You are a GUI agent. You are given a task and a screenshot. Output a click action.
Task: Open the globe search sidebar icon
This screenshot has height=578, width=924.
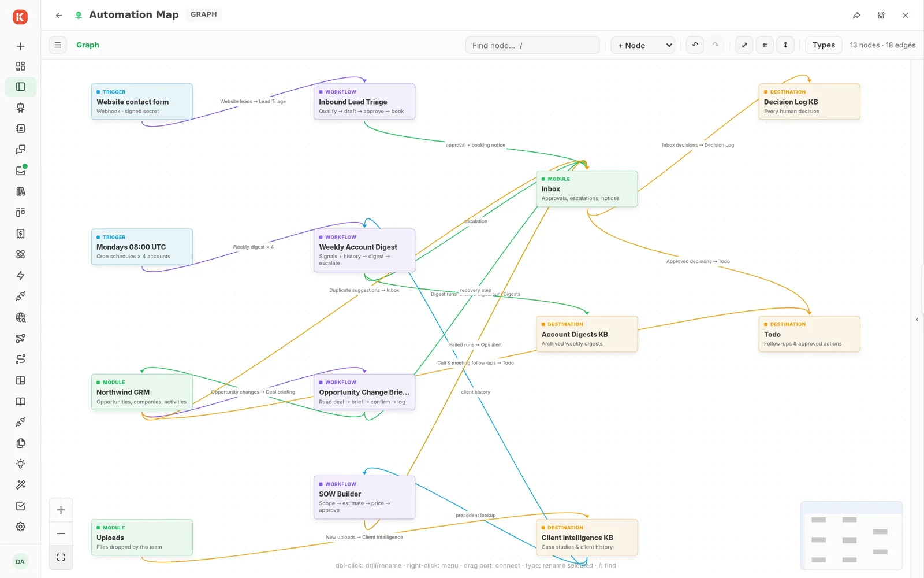(20, 317)
